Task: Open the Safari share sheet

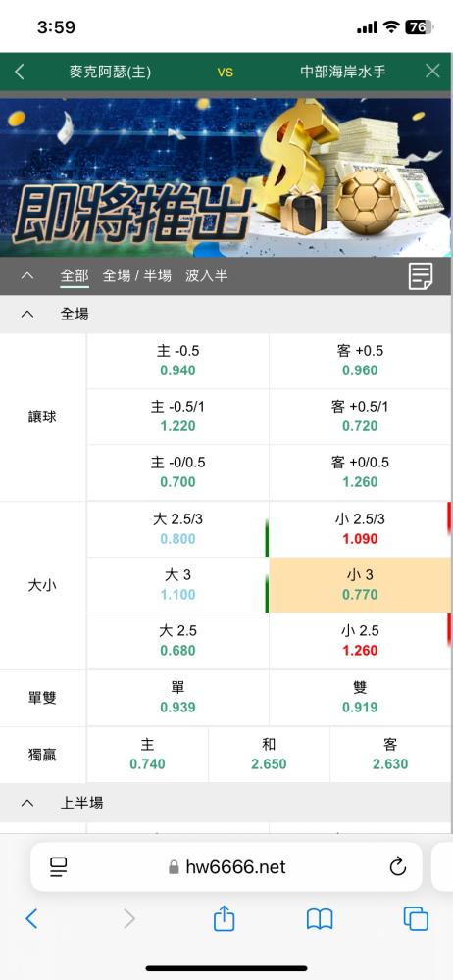Action: pyautogui.click(x=224, y=917)
